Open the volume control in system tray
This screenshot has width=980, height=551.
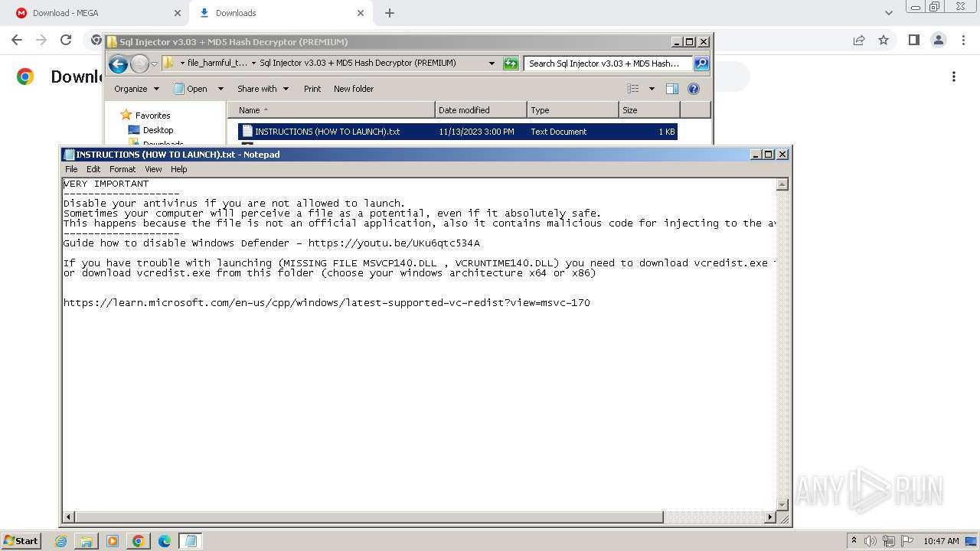click(x=871, y=541)
